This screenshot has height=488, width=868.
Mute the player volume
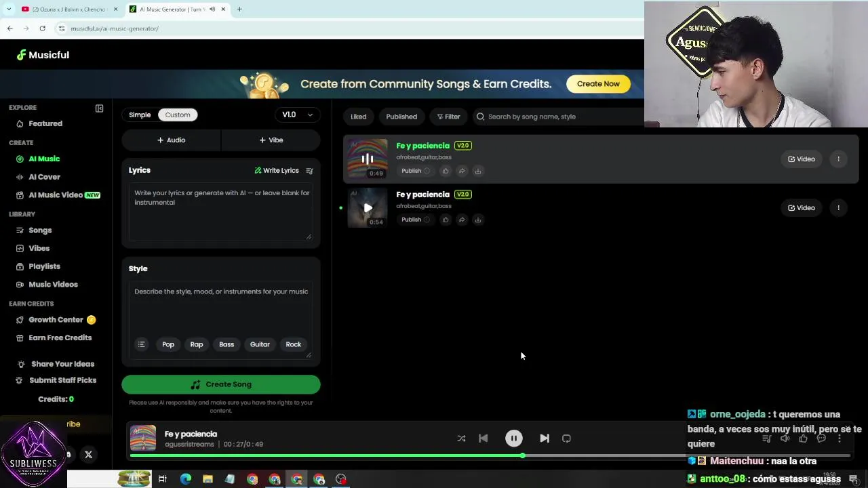(x=785, y=439)
